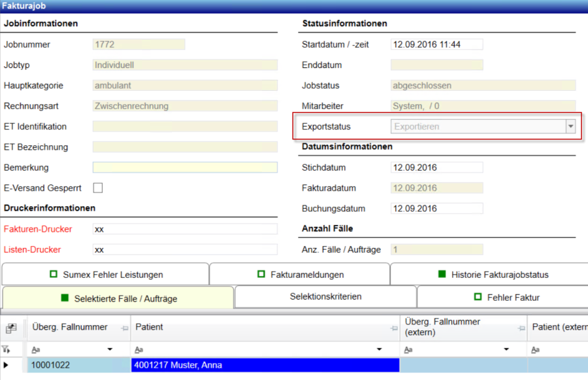Switch to the Sumex Fehler Leistungen tab
The width and height of the screenshot is (588, 380).
click(x=105, y=275)
